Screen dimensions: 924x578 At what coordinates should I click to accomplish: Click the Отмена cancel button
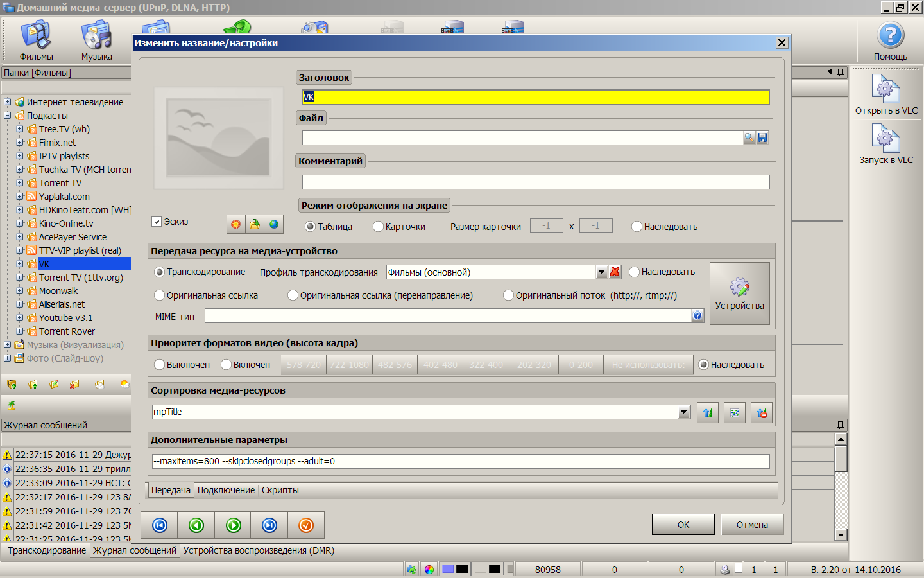tap(752, 525)
